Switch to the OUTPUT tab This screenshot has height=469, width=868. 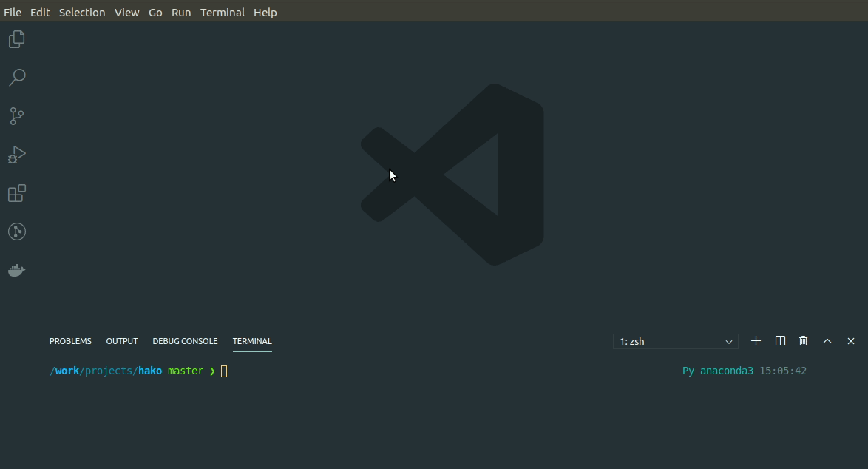point(122,341)
